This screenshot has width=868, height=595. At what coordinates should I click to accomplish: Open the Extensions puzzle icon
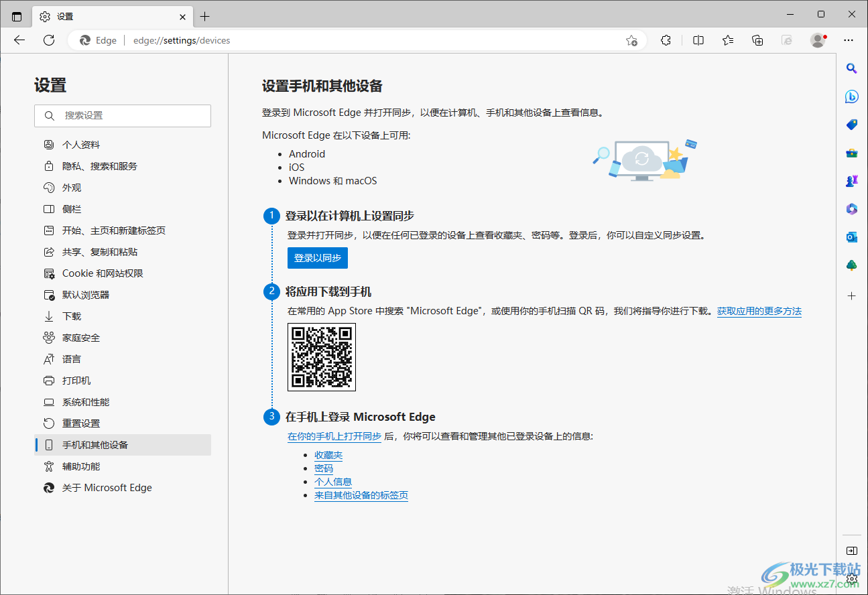(x=666, y=40)
